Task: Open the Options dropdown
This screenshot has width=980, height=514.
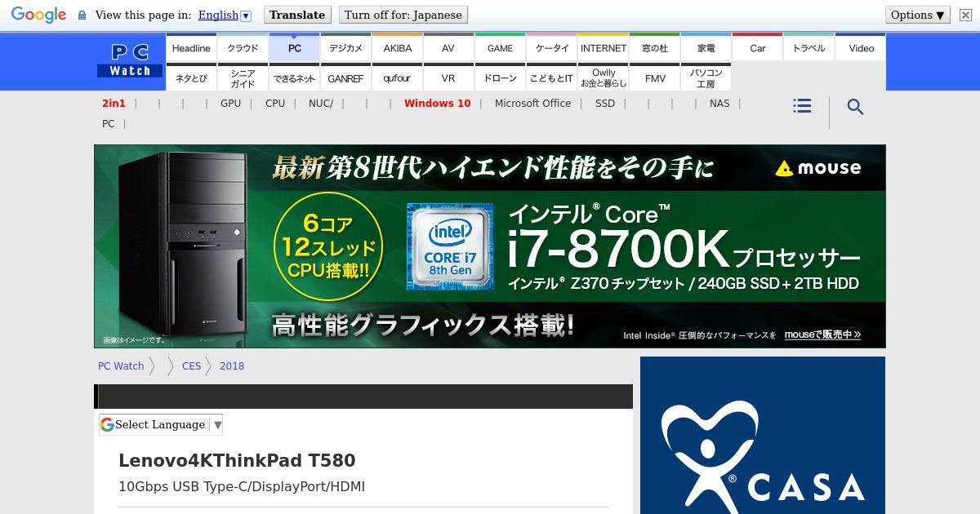Action: pyautogui.click(x=918, y=15)
